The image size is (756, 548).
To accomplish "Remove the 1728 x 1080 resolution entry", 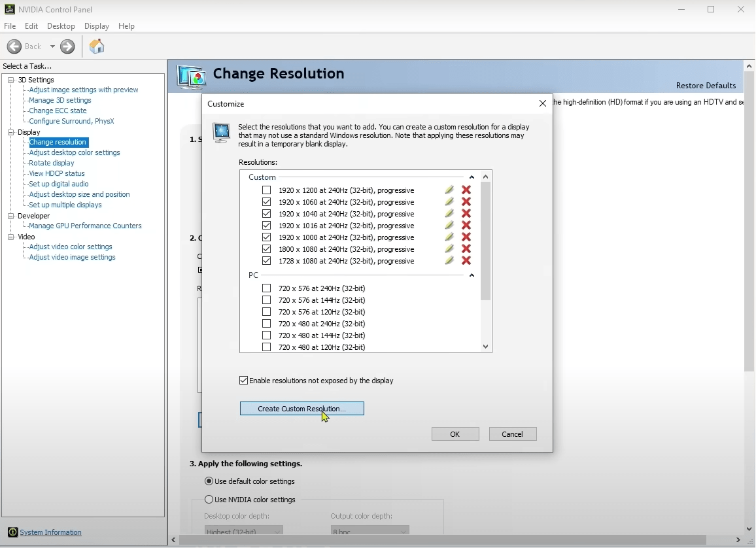I will click(466, 261).
